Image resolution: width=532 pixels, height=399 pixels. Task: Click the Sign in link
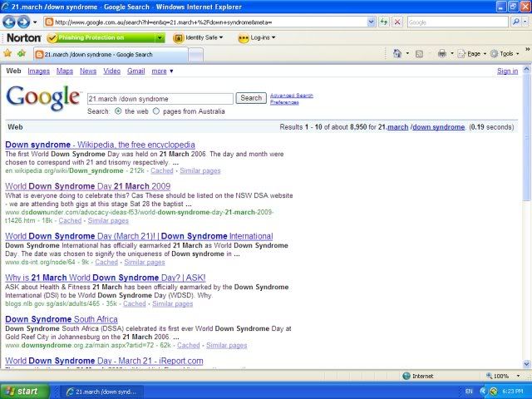pos(508,71)
